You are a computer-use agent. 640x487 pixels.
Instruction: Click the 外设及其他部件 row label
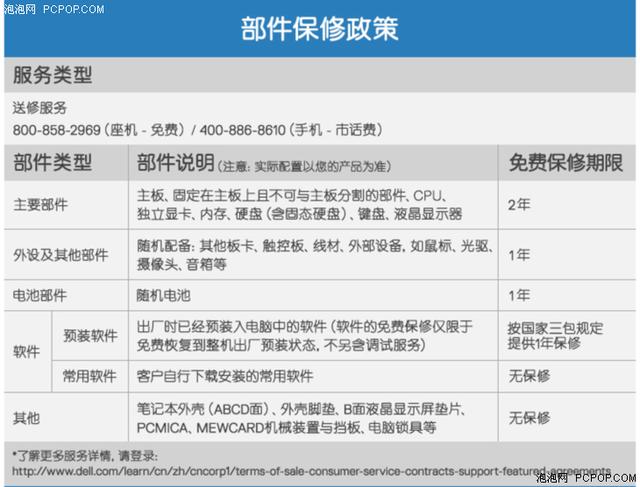[60, 255]
